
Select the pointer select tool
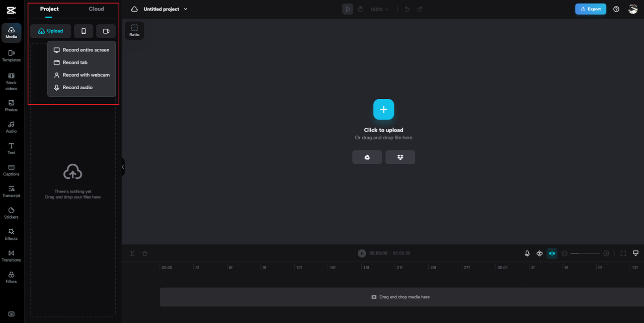(x=348, y=9)
